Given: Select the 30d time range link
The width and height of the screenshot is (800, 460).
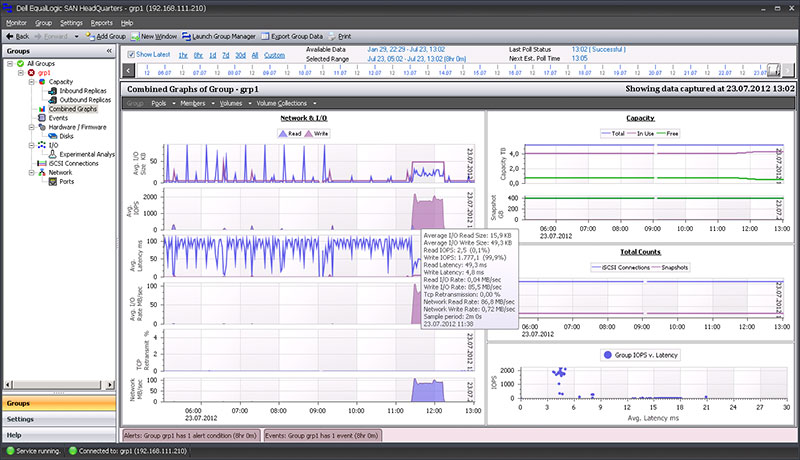Looking at the screenshot, I should point(240,55).
